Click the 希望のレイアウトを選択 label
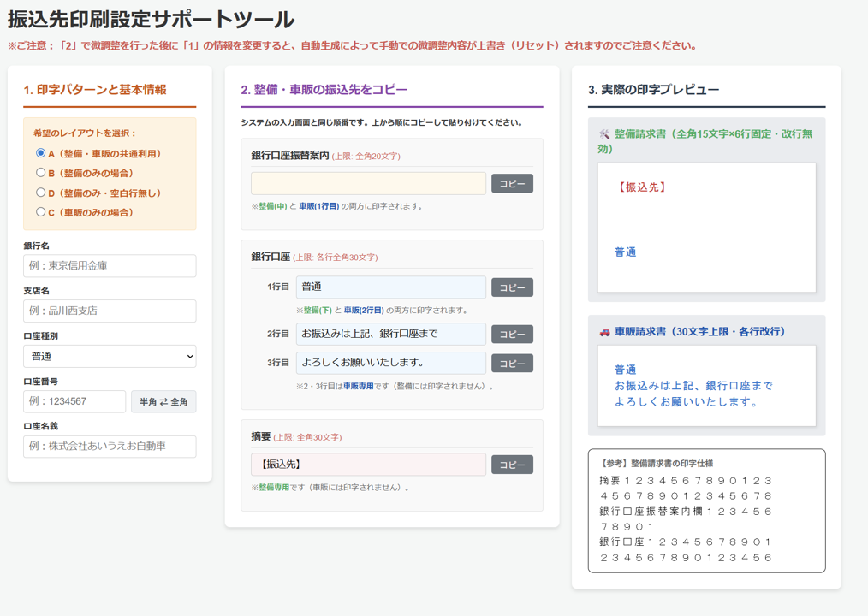 [x=84, y=133]
